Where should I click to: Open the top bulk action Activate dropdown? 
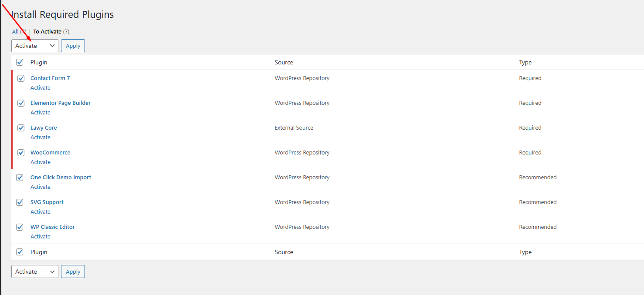click(x=35, y=46)
